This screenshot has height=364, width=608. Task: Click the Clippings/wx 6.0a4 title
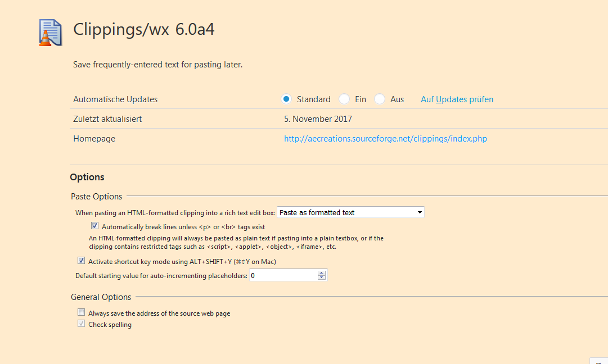click(x=144, y=29)
